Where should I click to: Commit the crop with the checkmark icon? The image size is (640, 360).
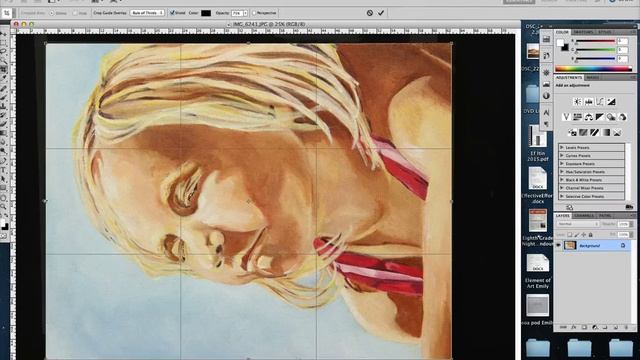click(381, 13)
